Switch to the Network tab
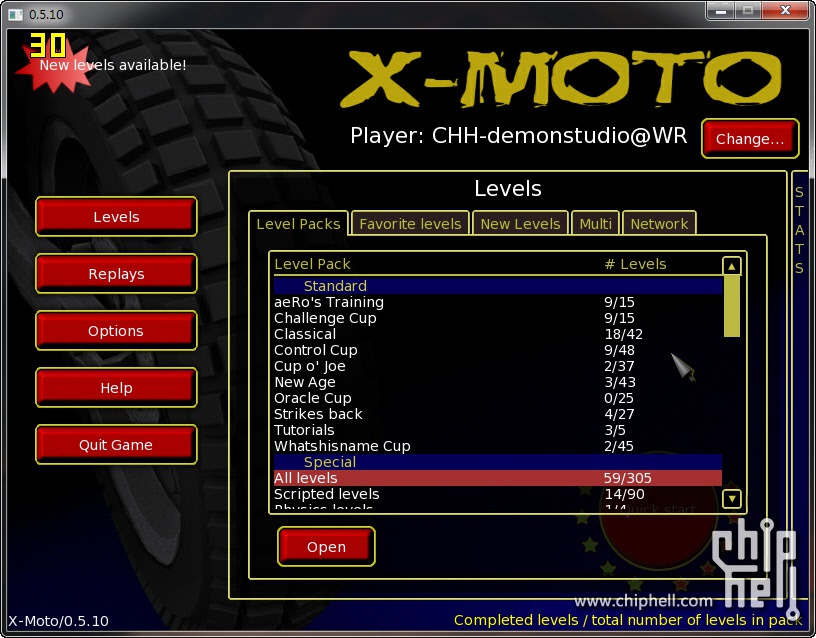 (659, 224)
